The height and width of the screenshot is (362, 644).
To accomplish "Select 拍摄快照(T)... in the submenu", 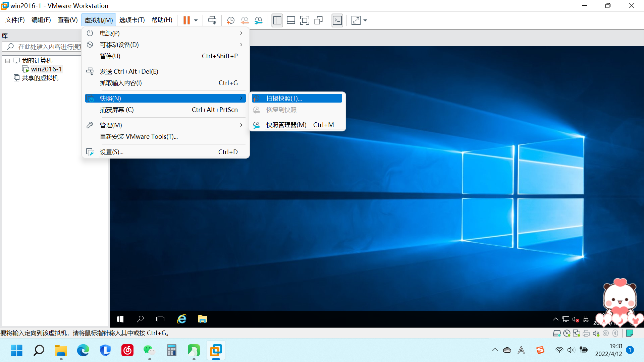I will point(284,99).
